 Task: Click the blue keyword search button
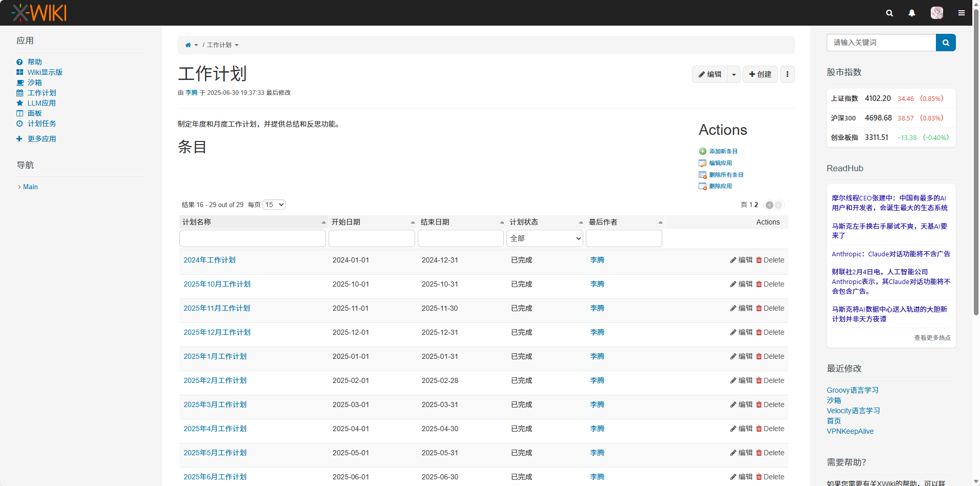click(946, 43)
